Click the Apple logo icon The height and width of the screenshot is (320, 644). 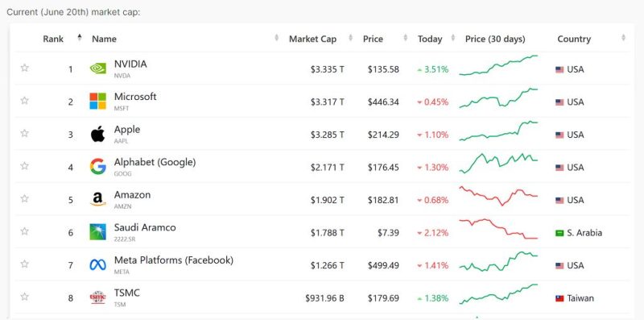tap(97, 134)
